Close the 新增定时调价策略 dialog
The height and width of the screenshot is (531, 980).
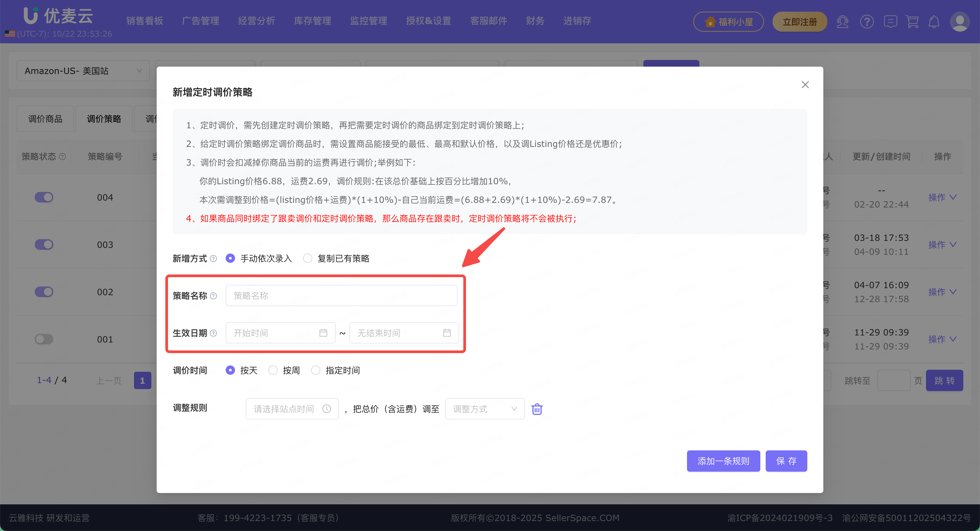[805, 85]
